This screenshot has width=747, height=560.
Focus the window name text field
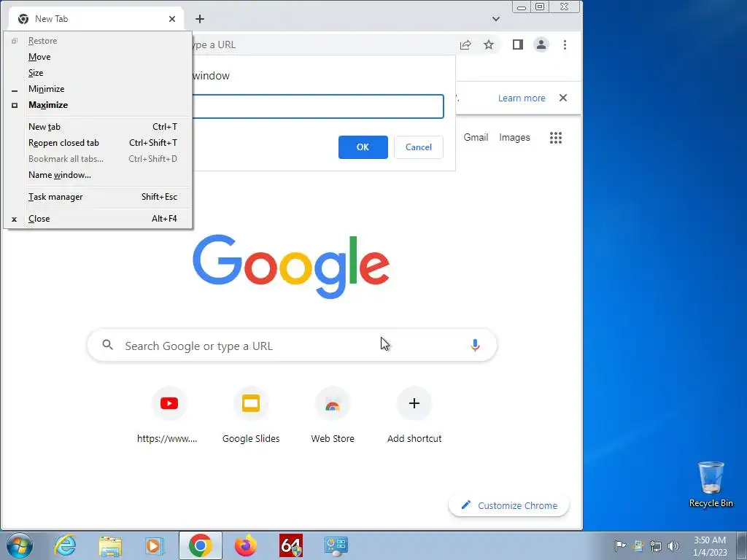[318, 106]
